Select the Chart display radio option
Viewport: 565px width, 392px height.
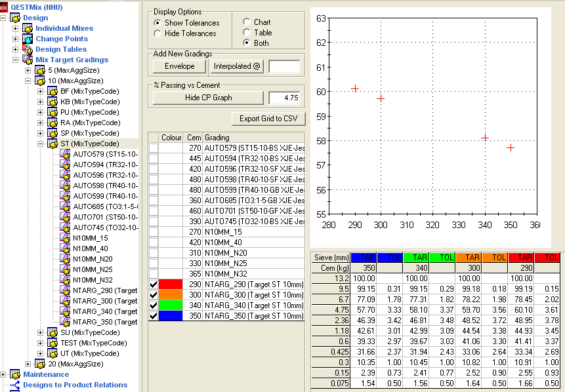(246, 22)
